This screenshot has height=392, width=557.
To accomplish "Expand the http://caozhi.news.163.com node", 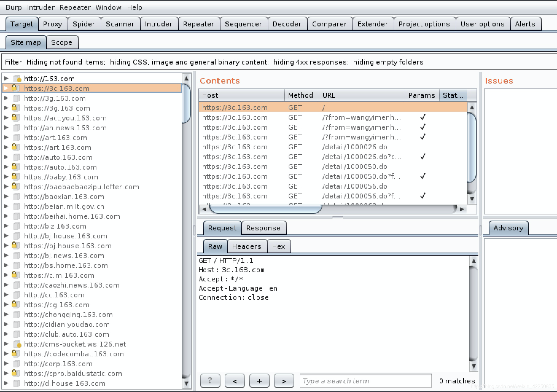I will [x=6, y=285].
